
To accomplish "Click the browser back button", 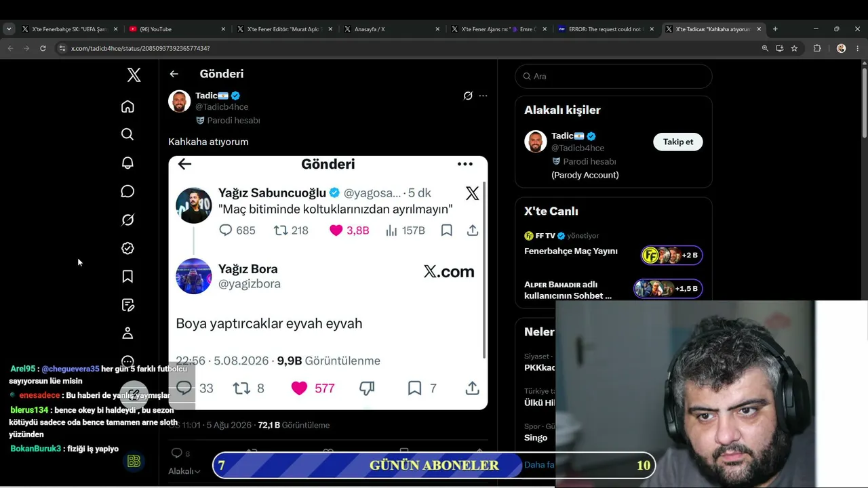I will [10, 48].
